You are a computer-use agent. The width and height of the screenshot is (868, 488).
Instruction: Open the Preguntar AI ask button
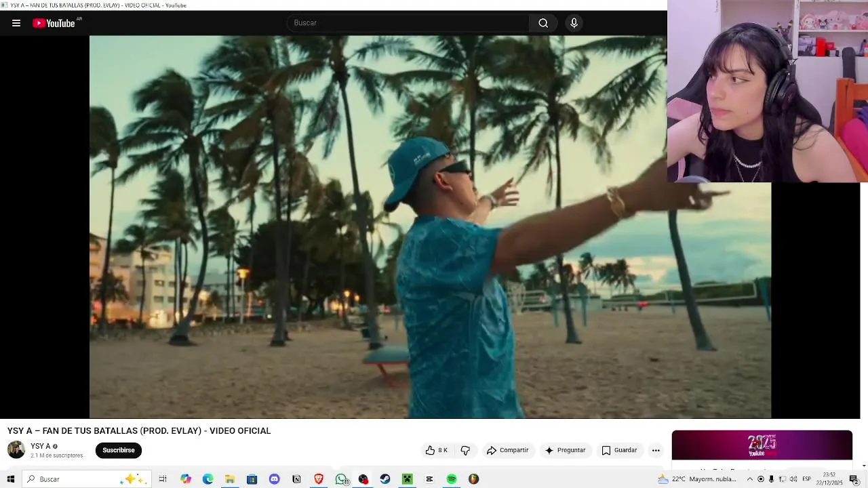coord(566,450)
